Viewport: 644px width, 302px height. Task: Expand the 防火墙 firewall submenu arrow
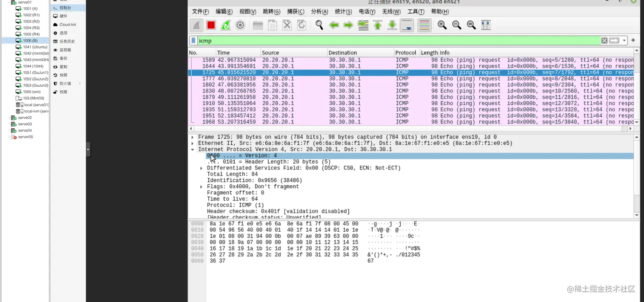pyautogui.click(x=80, y=83)
